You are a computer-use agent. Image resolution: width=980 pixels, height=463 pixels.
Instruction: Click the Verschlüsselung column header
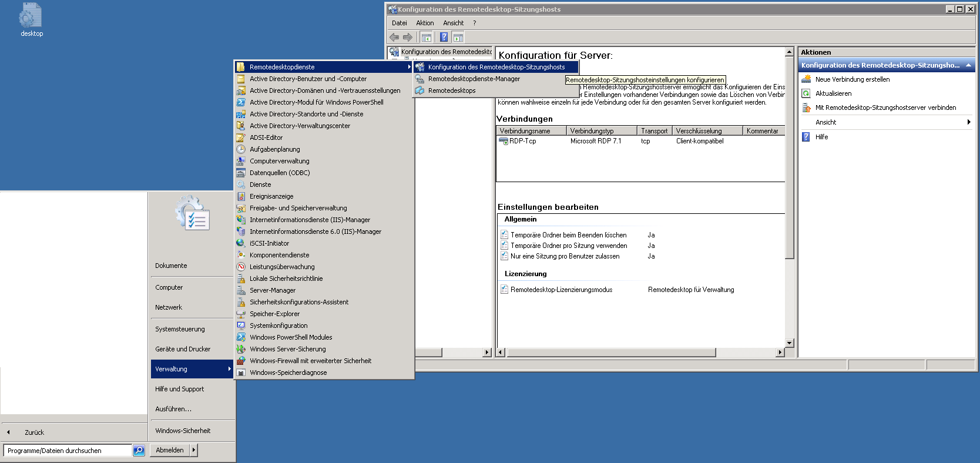(x=707, y=131)
